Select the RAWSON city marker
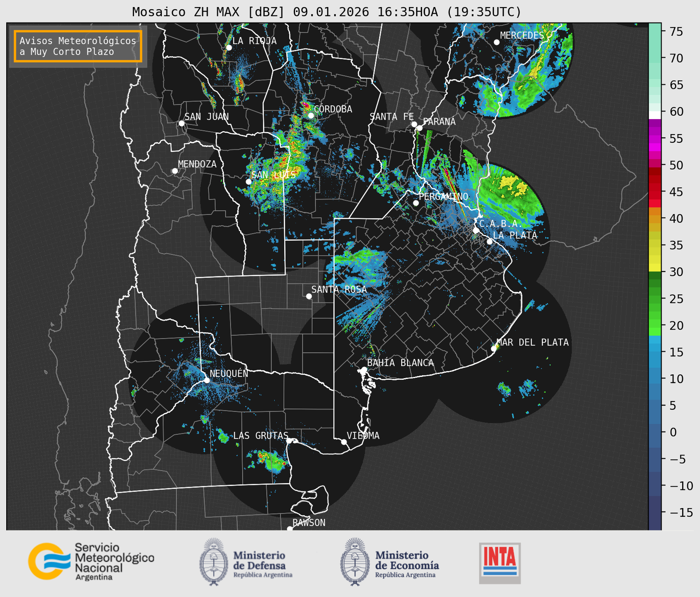Screen dimensions: 700x597 pos(290,529)
